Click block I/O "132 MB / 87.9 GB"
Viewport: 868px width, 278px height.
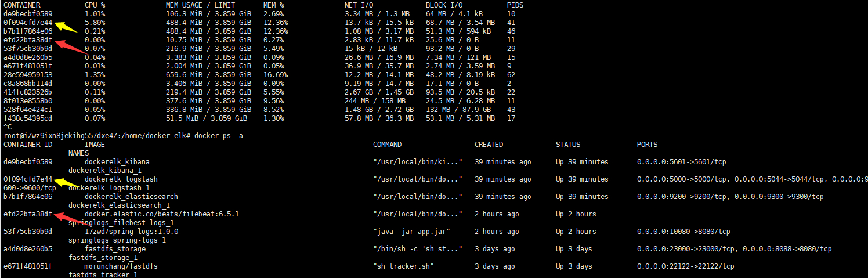458,109
